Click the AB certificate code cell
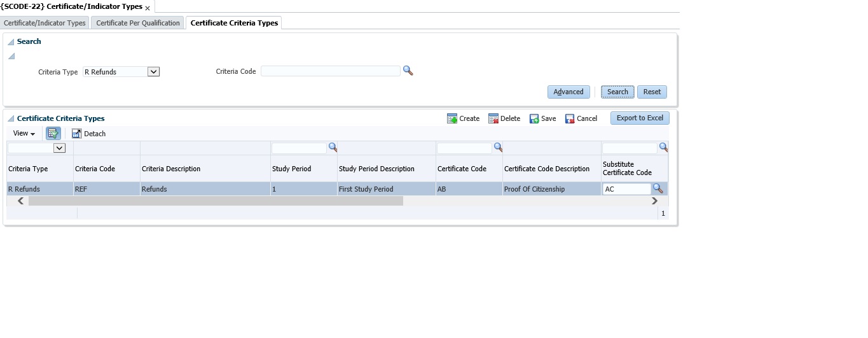 click(469, 189)
